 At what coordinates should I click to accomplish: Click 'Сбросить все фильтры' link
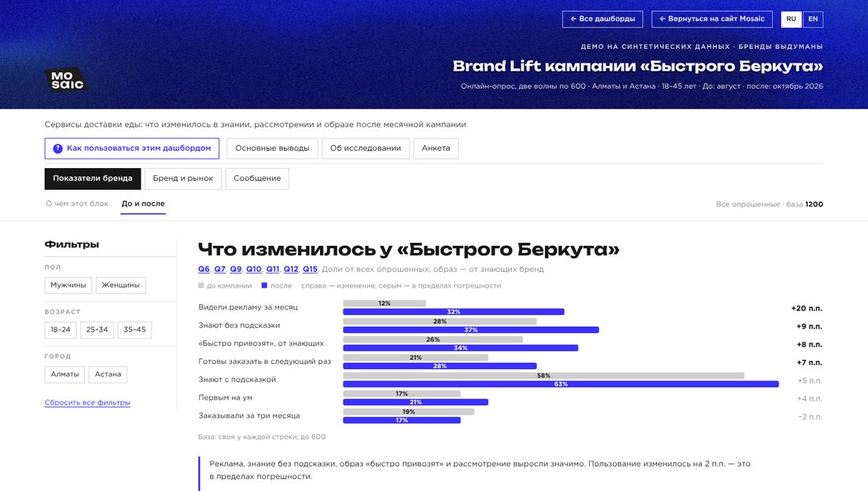(87, 402)
